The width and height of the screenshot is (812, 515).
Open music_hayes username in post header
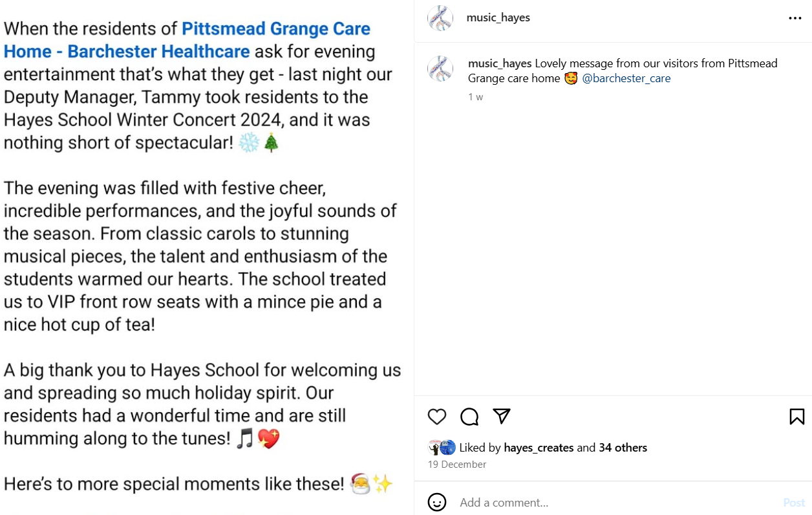coord(498,18)
